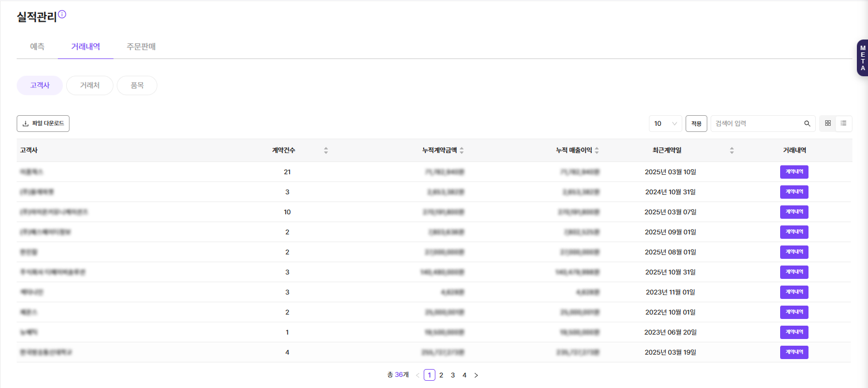
Task: Sort by 누적 매출이익 column arrows
Action: click(x=597, y=150)
